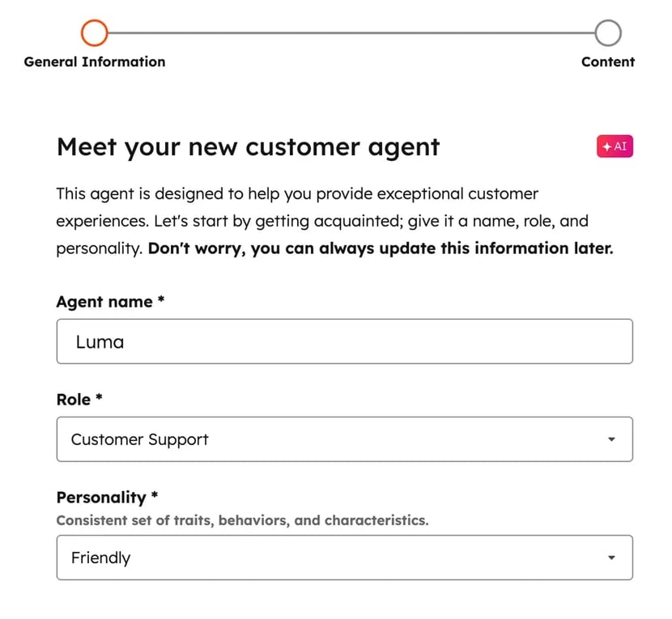Click the "Meet your new customer agent" heading
The height and width of the screenshot is (619, 672).
[248, 147]
